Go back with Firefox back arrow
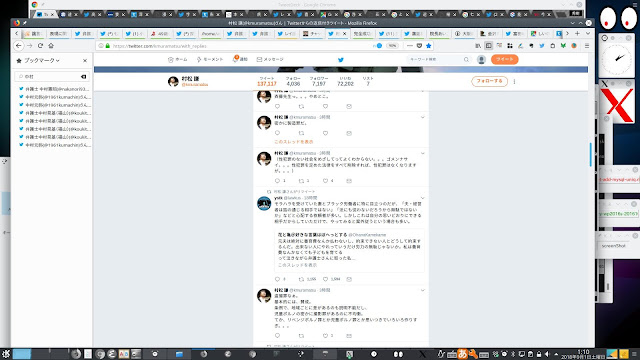 (x=19, y=46)
